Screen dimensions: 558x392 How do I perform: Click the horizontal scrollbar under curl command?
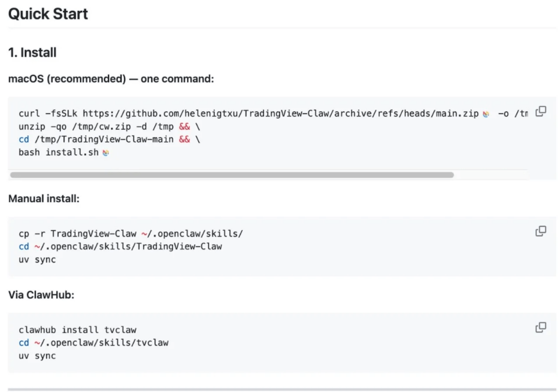[x=232, y=175]
